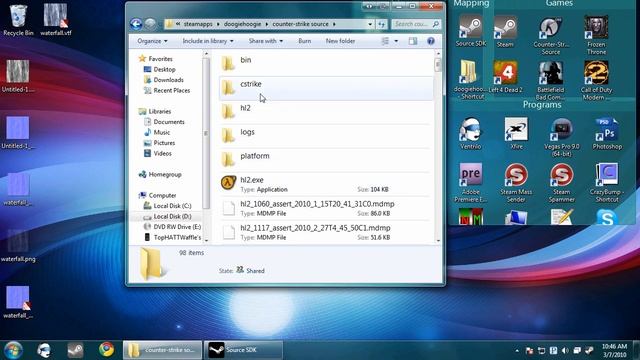The height and width of the screenshot is (360, 640).
Task: Open the Source SDK desktop shortcut
Action: click(471, 31)
